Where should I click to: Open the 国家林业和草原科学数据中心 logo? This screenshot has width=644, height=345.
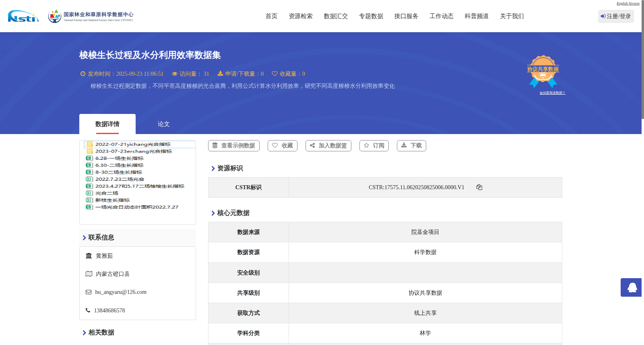pyautogui.click(x=91, y=16)
